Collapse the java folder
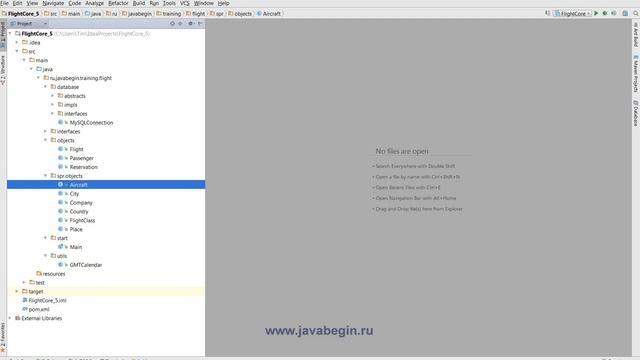640x360 pixels. point(31,69)
